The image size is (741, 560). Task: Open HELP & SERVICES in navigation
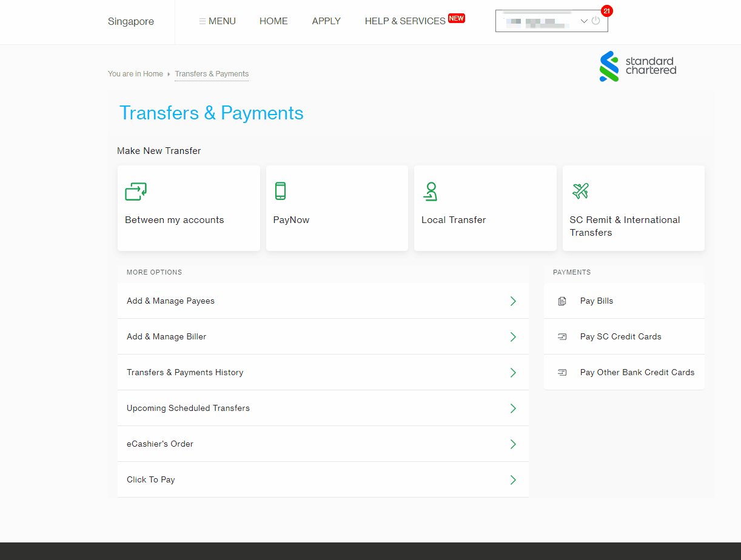pyautogui.click(x=405, y=21)
